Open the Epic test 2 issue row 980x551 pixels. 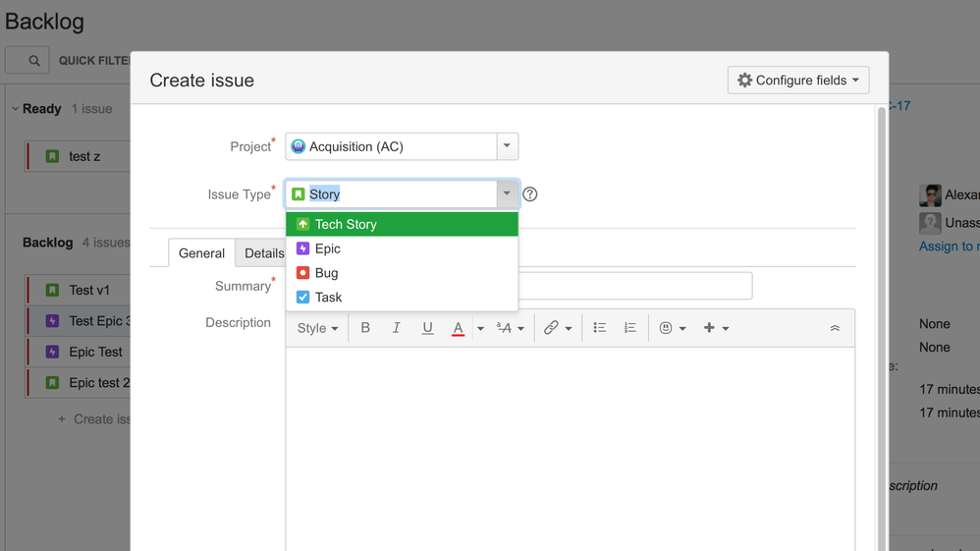78,383
